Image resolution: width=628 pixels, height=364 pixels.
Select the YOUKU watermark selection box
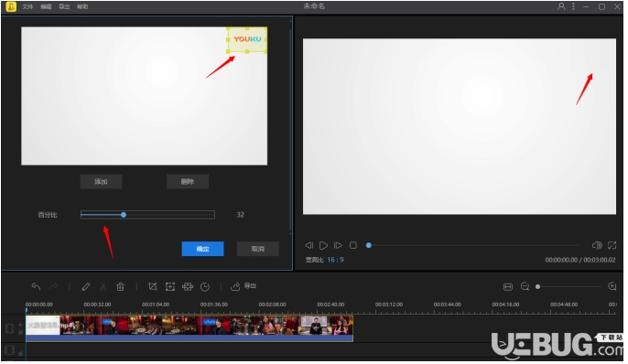(248, 40)
